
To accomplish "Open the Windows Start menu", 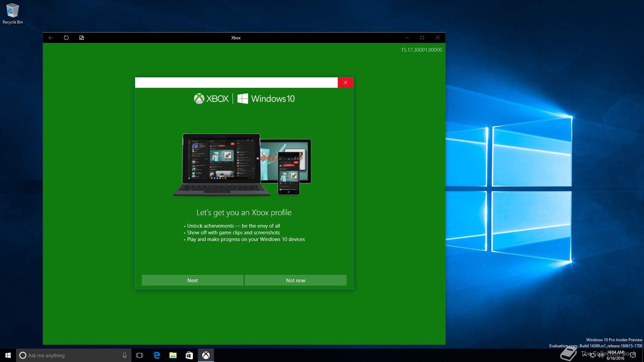I will pyautogui.click(x=8, y=355).
